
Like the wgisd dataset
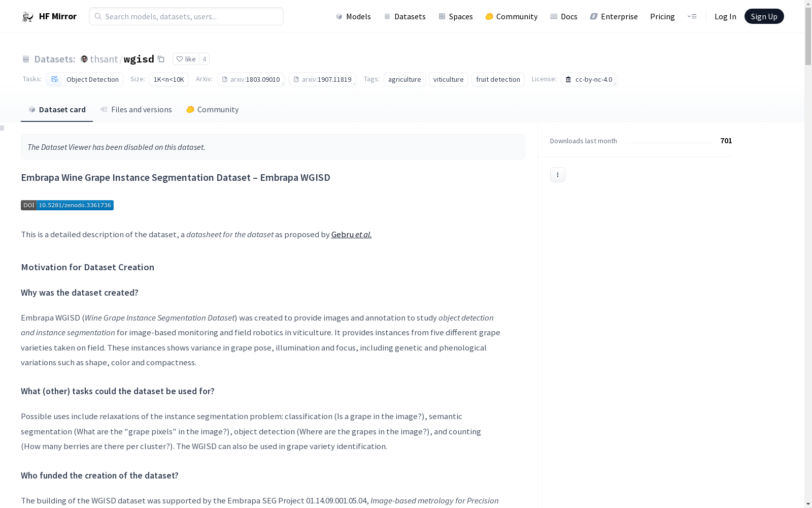pos(186,59)
